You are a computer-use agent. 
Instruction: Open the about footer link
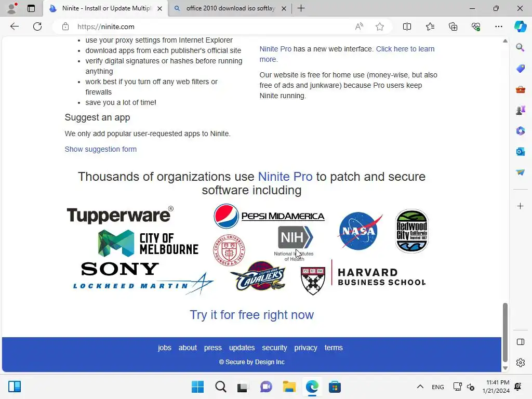187,348
